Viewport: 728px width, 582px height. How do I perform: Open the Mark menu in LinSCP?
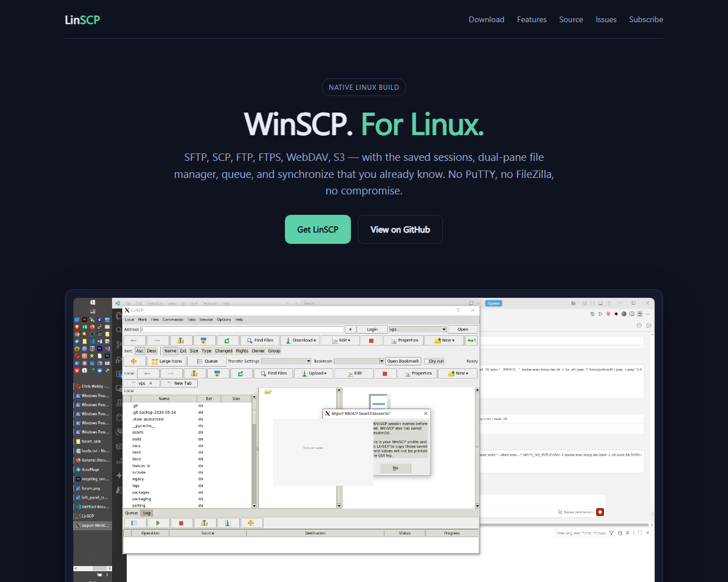pos(142,319)
